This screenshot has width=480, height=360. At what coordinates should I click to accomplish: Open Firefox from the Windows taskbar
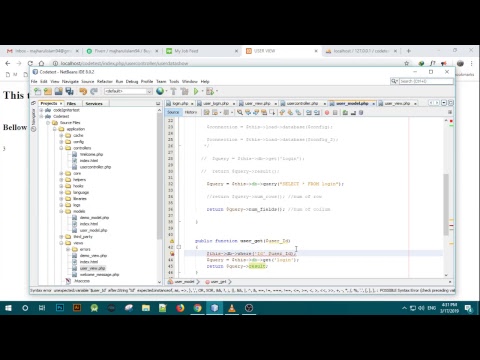click(180, 308)
